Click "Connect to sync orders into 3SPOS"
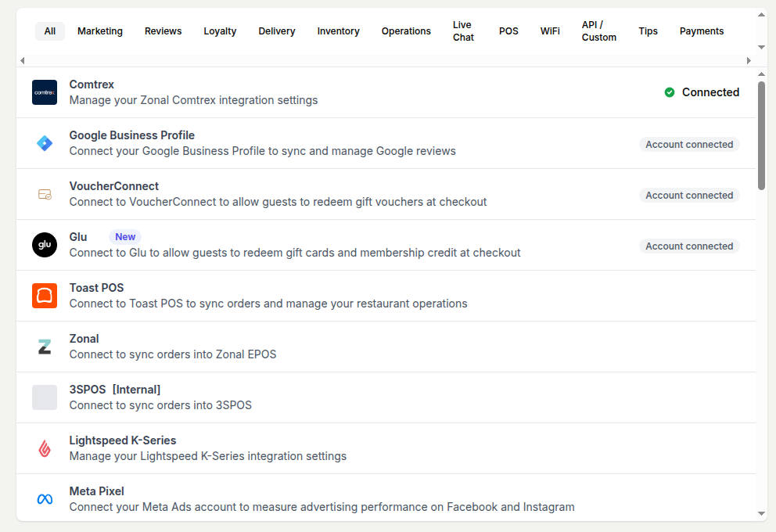Screen dimensions: 776x532 (160, 406)
